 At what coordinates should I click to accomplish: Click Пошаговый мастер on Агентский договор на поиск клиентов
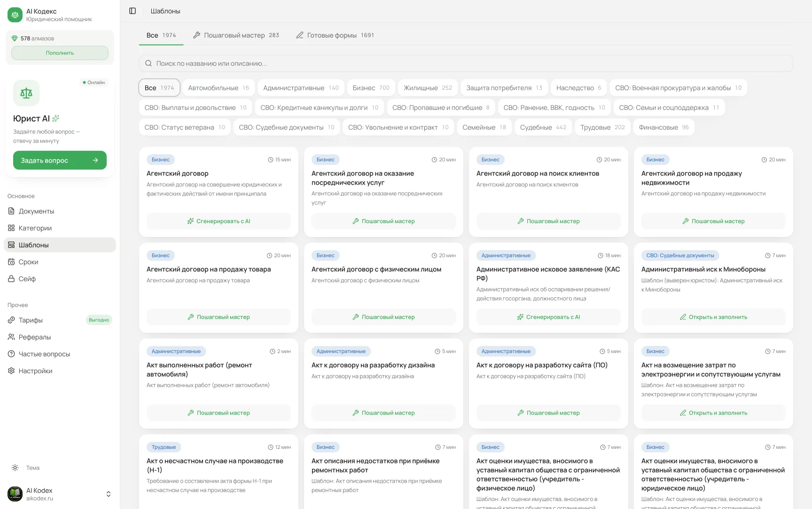point(548,221)
